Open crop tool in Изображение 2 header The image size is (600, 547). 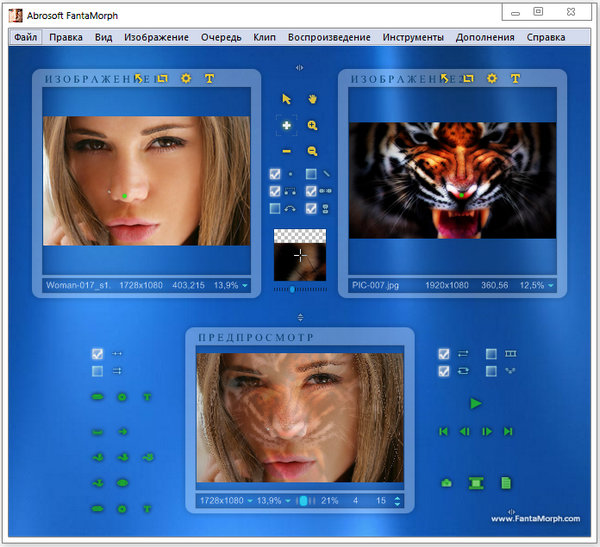click(x=469, y=78)
